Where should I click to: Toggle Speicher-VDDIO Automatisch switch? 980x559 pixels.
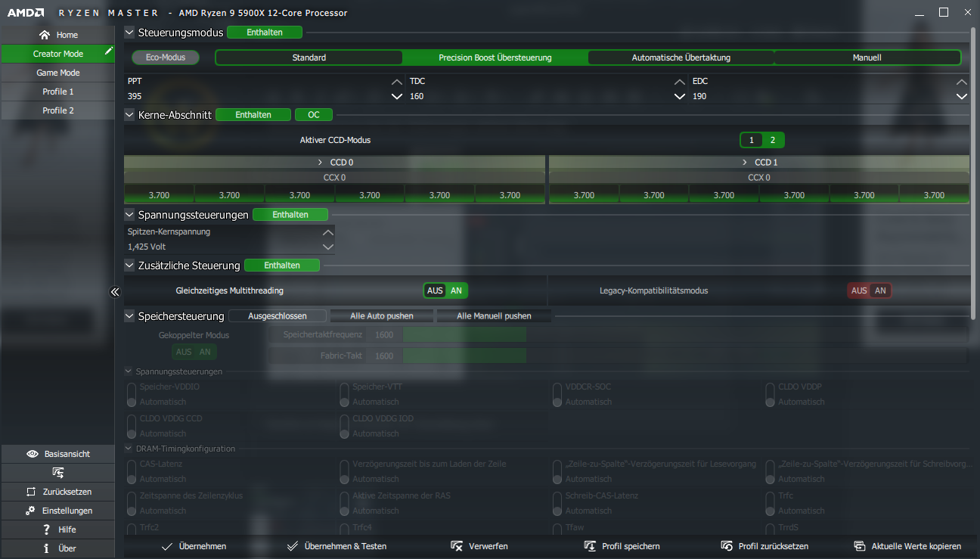(x=132, y=394)
